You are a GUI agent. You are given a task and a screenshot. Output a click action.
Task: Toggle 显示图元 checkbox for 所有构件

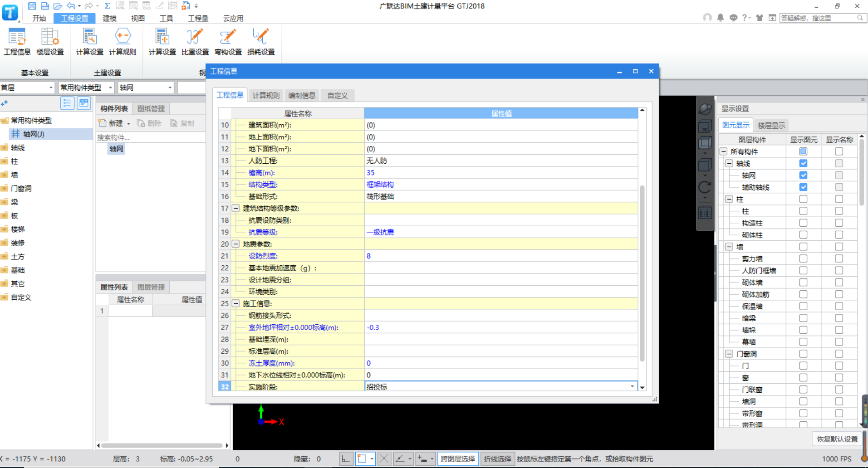click(803, 151)
